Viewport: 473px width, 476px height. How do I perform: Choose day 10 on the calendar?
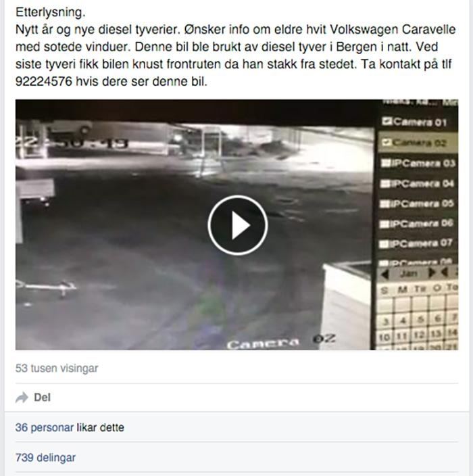tap(384, 337)
